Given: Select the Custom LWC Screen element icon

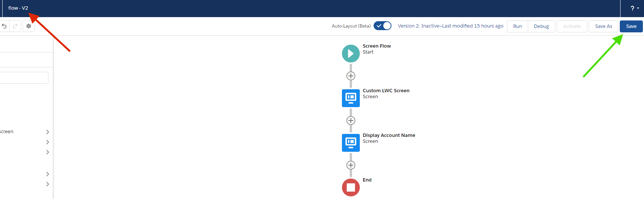Looking at the screenshot, I should click(x=350, y=98).
